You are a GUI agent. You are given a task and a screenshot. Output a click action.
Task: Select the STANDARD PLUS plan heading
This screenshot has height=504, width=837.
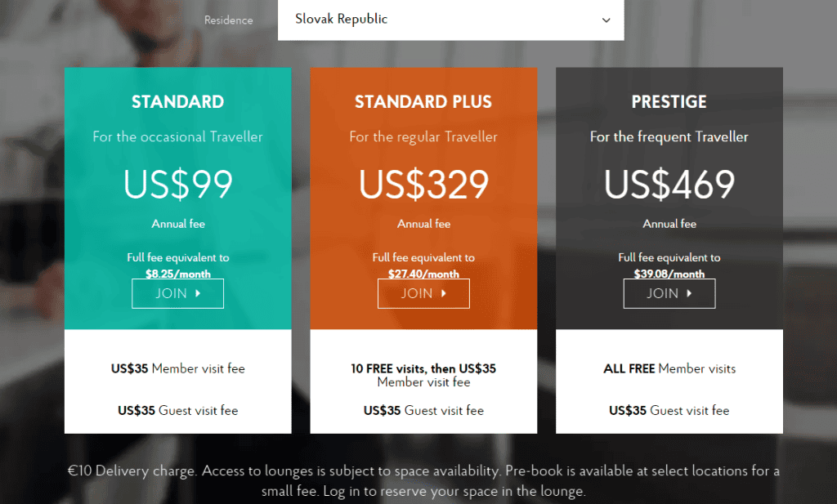click(423, 101)
